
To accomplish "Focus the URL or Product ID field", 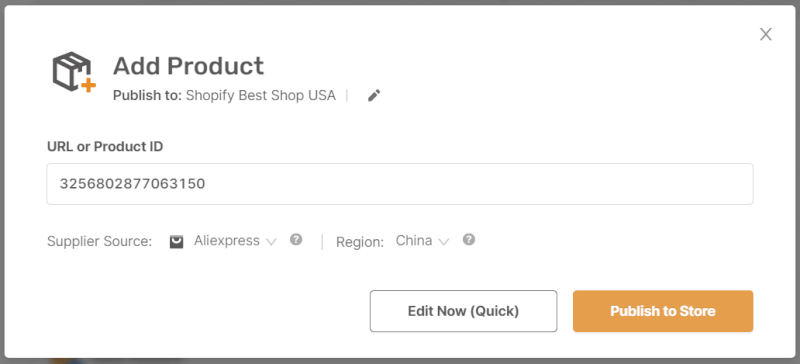I will (x=399, y=184).
